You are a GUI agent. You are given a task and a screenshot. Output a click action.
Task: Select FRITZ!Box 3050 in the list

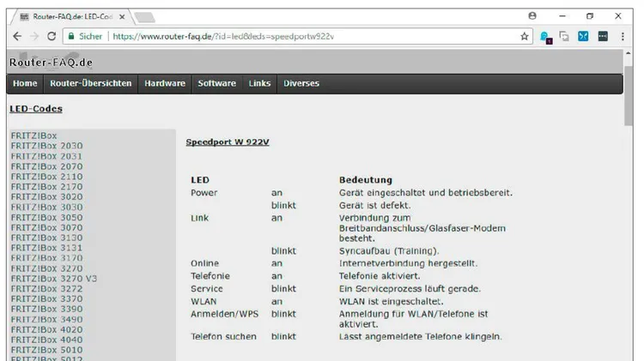tap(47, 218)
